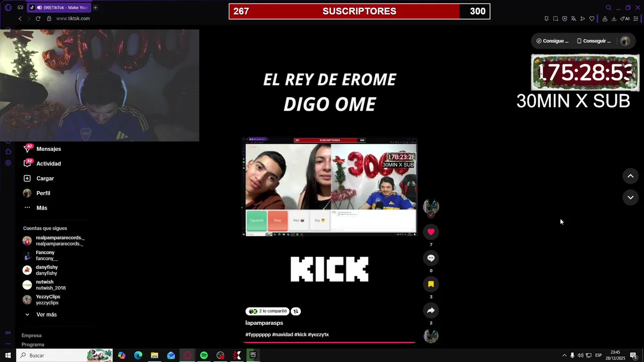
Task: Seek on the video progress bar
Action: [330, 342]
